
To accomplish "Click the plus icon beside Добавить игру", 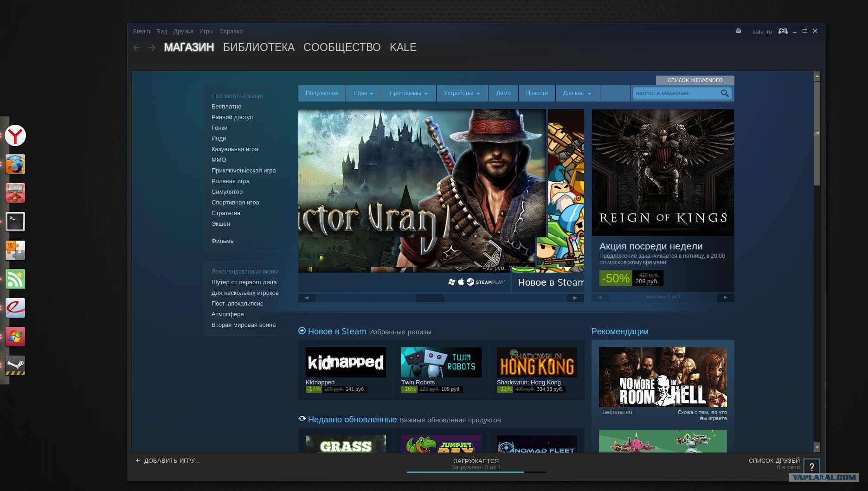I will pyautogui.click(x=137, y=460).
